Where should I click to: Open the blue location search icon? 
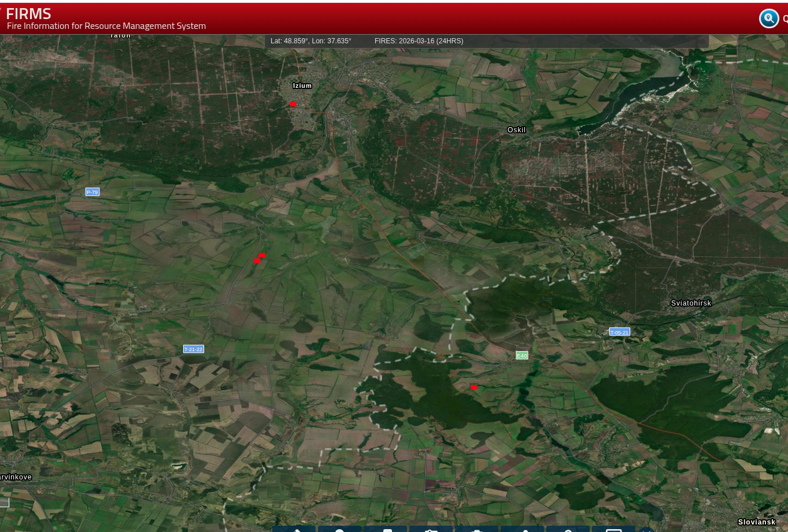769,18
